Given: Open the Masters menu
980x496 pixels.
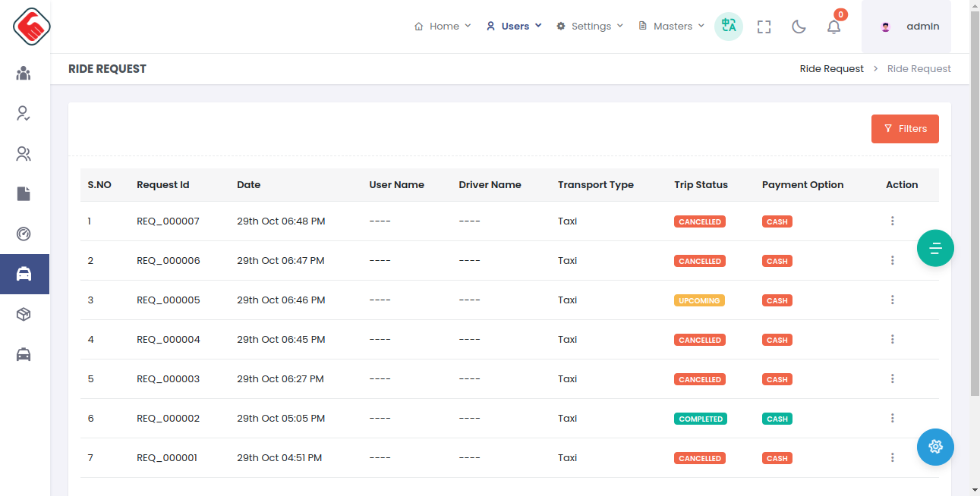Looking at the screenshot, I should 673,27.
